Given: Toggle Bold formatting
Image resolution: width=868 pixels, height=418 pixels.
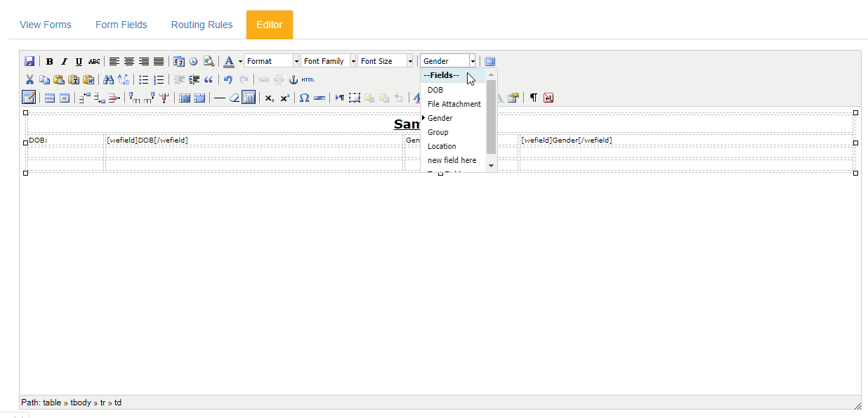Looking at the screenshot, I should pyautogui.click(x=49, y=61).
